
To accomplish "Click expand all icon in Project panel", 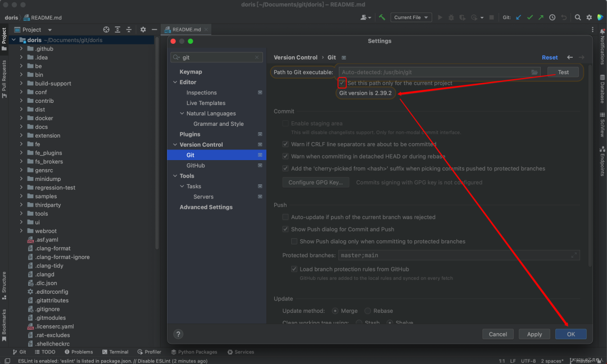I will (x=117, y=29).
